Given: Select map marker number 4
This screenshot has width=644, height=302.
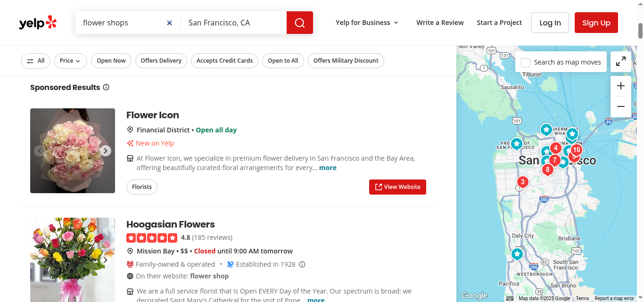Looking at the screenshot, I should tap(556, 148).
